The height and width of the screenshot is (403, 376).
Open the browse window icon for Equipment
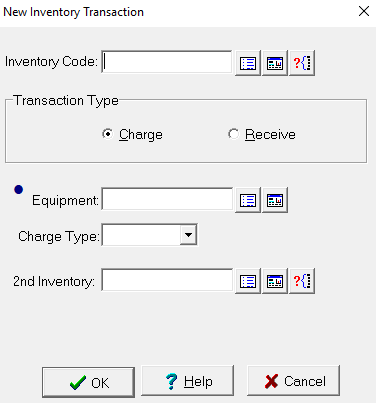tap(275, 200)
